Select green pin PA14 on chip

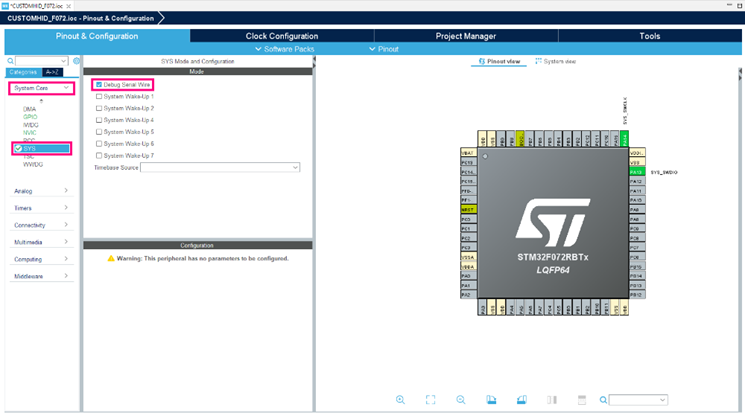tap(624, 139)
